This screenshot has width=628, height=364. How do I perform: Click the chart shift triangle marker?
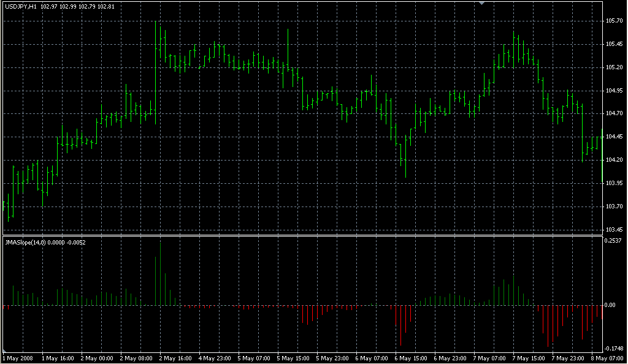pyautogui.click(x=483, y=4)
